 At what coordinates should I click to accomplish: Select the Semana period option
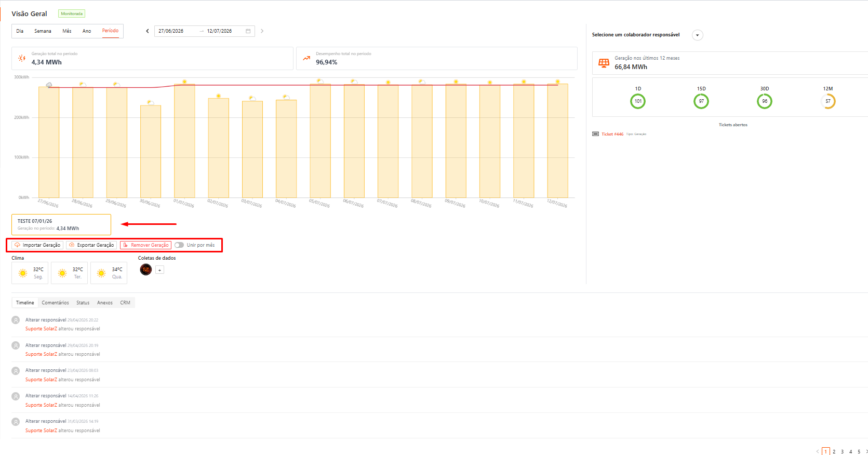(43, 31)
